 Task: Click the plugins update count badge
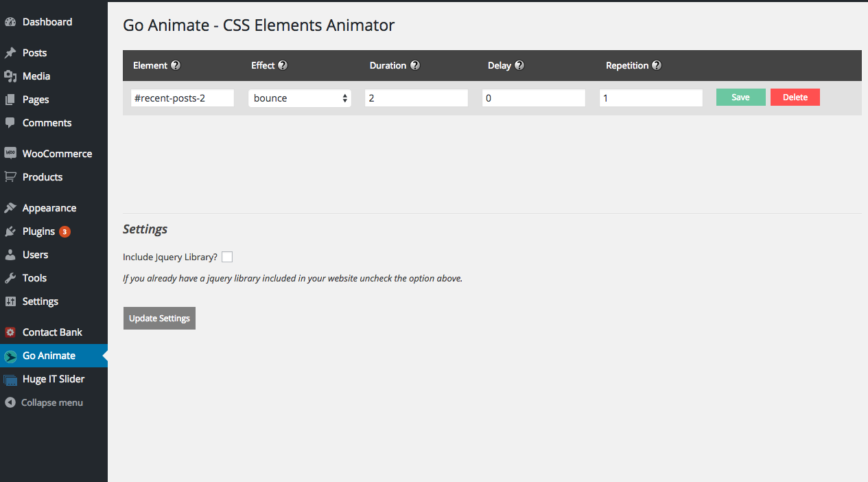(x=64, y=231)
